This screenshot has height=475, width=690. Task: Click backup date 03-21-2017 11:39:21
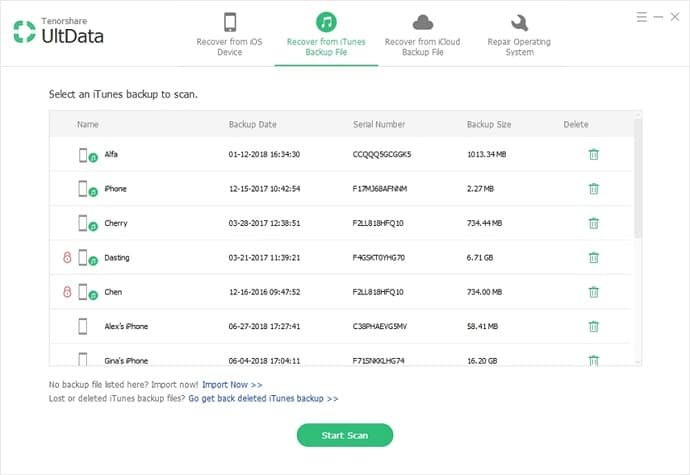(x=264, y=258)
